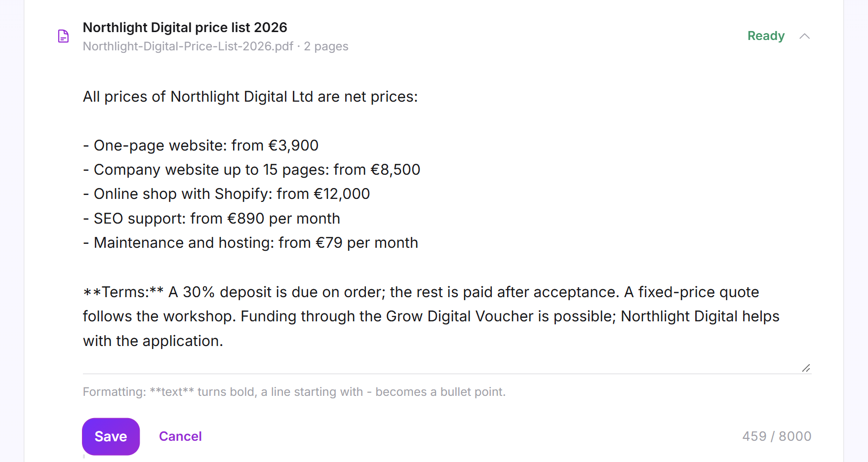Click the textarea resize handle corner

(x=806, y=368)
